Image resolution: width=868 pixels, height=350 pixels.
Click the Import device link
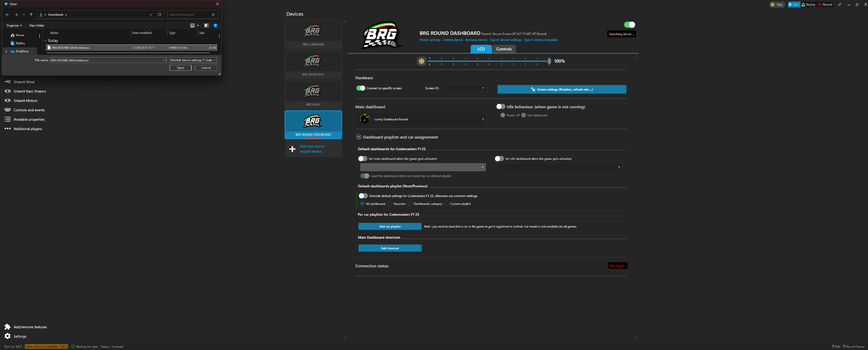click(x=311, y=152)
